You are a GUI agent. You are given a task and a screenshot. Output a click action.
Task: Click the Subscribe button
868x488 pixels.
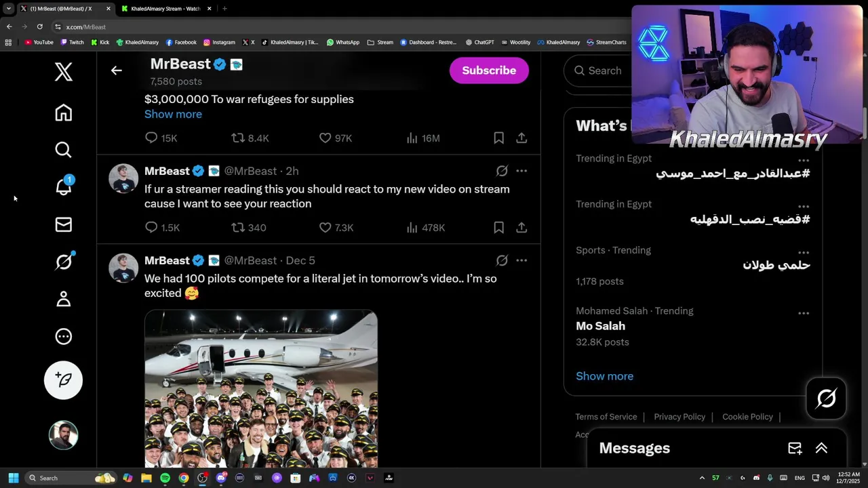tap(489, 70)
